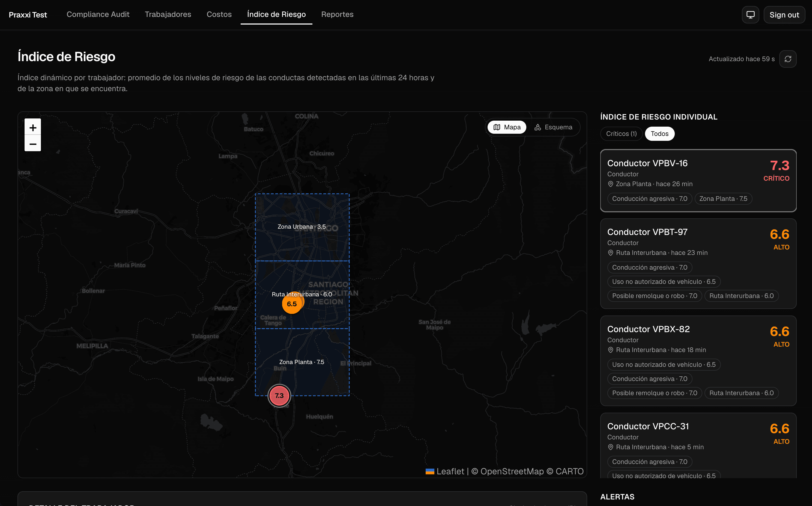The height and width of the screenshot is (506, 812).
Task: Switch map view to Esquema
Action: click(553, 127)
